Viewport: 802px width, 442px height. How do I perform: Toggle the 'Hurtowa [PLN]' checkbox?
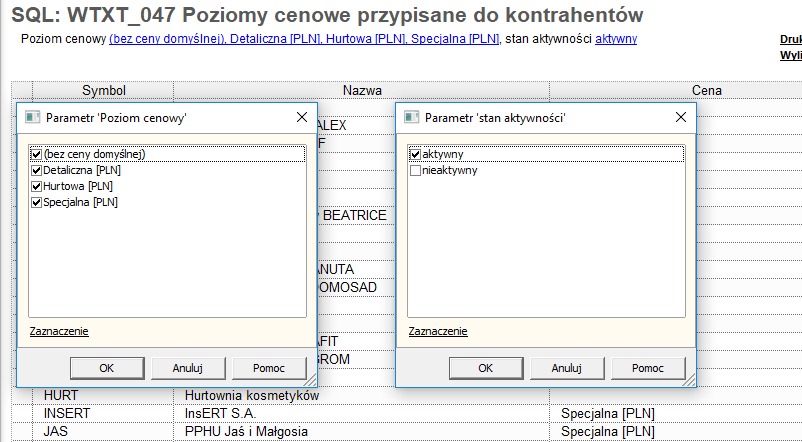(36, 186)
